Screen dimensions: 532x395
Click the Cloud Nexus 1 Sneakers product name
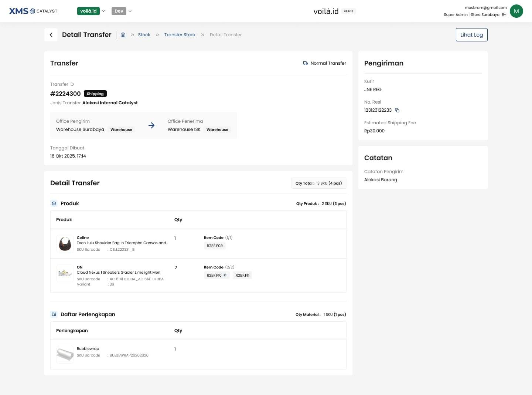click(119, 273)
